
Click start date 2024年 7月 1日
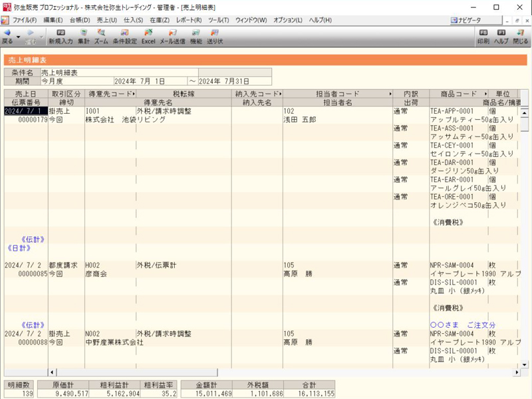(x=151, y=81)
